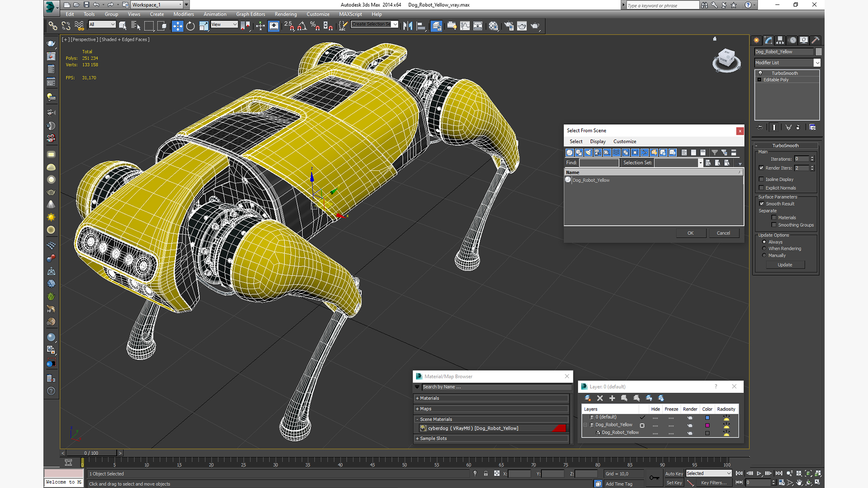The width and height of the screenshot is (868, 488).
Task: Click Select by Name toolbar icon
Action: [135, 26]
